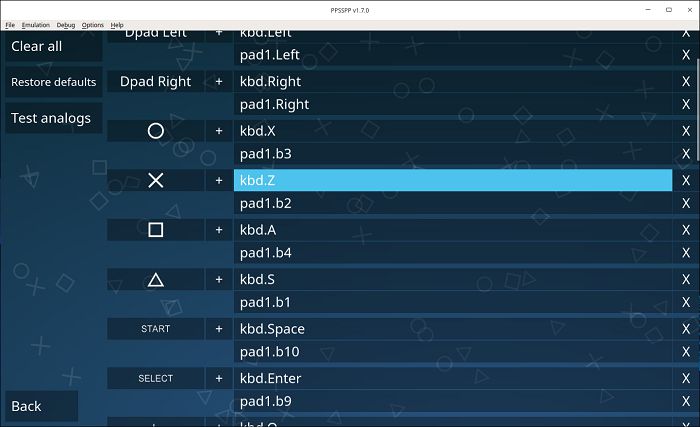Edit the pad1.b1 binding
The height and width of the screenshot is (427, 700).
coord(453,302)
